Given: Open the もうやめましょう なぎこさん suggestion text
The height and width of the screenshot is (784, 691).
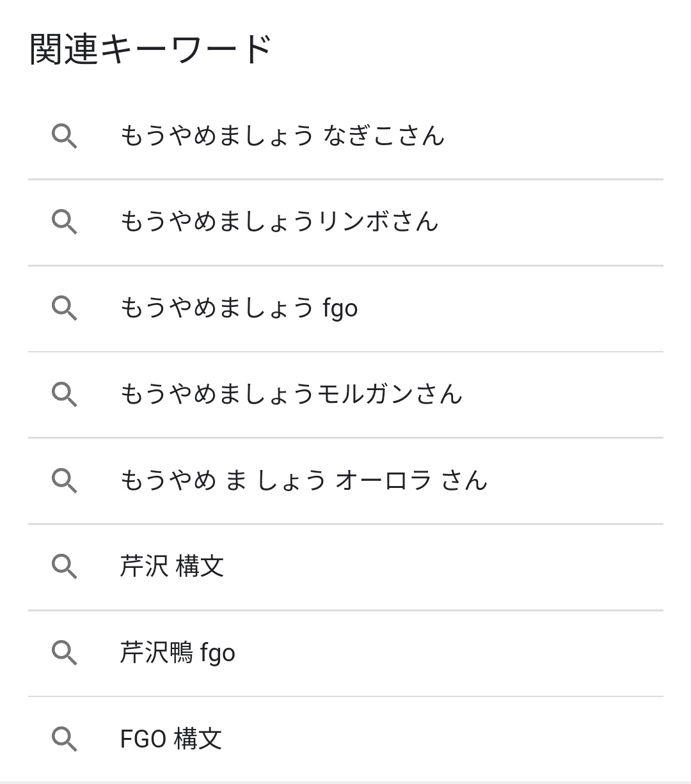Looking at the screenshot, I should point(282,136).
